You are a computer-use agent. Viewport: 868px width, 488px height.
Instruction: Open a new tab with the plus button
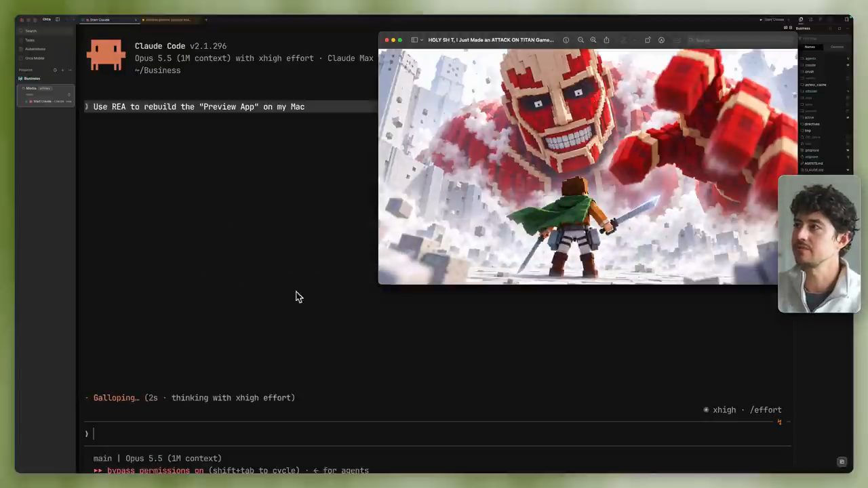point(206,20)
